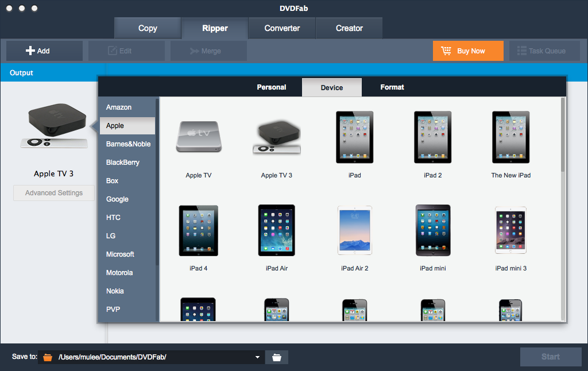The height and width of the screenshot is (371, 588).
Task: Choose the iPad 2 device profile
Action: pyautogui.click(x=432, y=137)
